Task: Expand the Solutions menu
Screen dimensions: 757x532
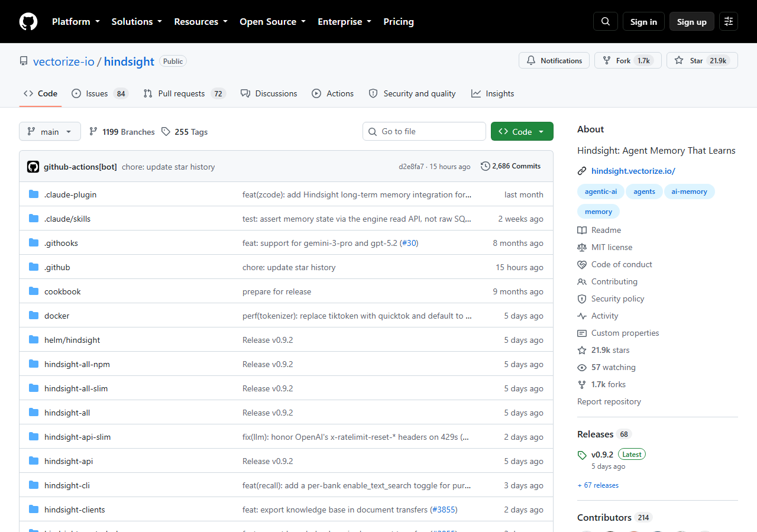Action: click(137, 21)
